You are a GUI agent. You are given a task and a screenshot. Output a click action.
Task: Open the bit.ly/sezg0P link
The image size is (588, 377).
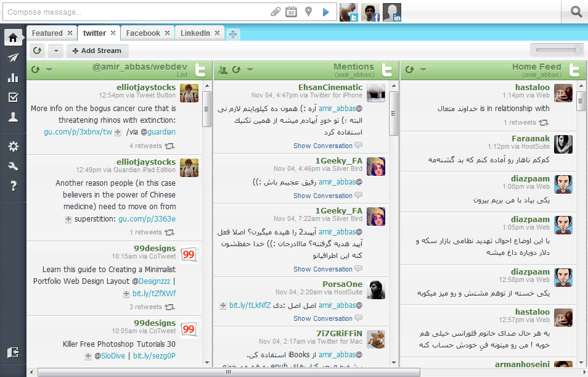click(x=154, y=355)
